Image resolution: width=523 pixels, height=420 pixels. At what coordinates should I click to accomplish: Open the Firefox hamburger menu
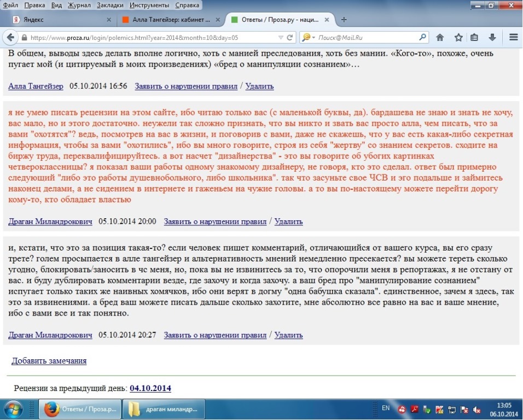[514, 38]
